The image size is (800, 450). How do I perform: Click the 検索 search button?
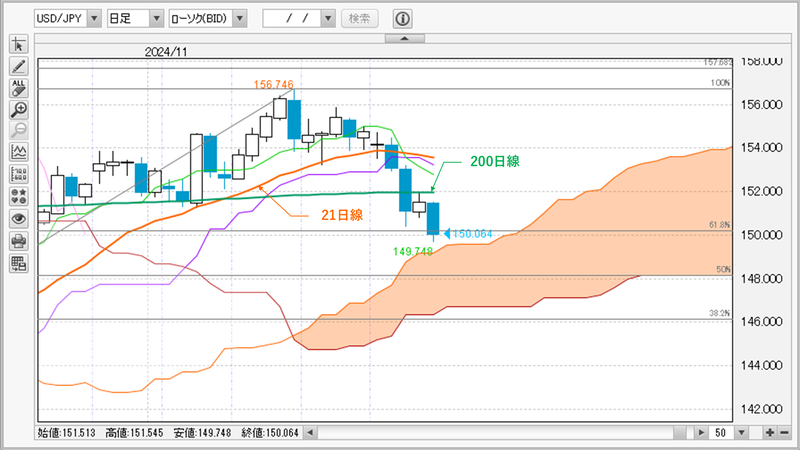click(x=359, y=19)
